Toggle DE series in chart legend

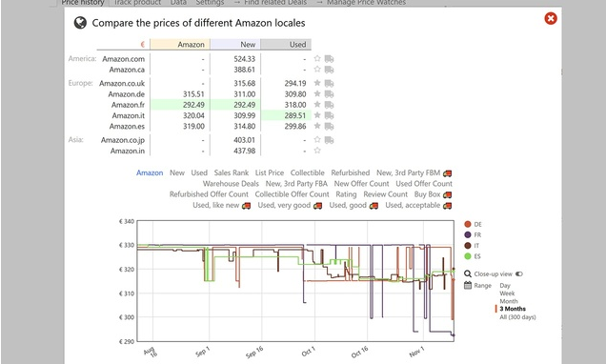tap(468, 224)
